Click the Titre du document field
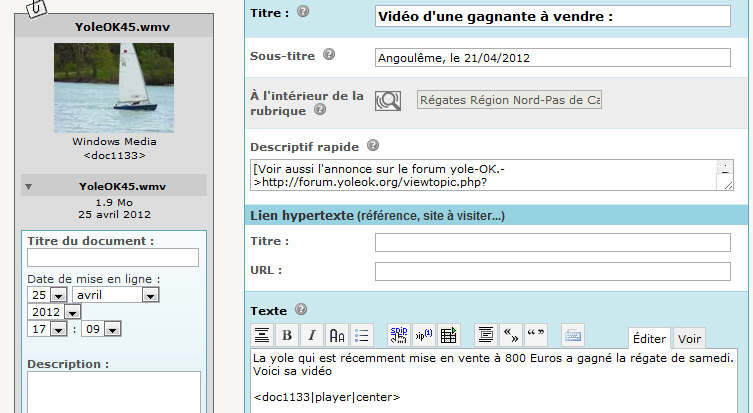Image resolution: width=753 pixels, height=413 pixels. [112, 258]
